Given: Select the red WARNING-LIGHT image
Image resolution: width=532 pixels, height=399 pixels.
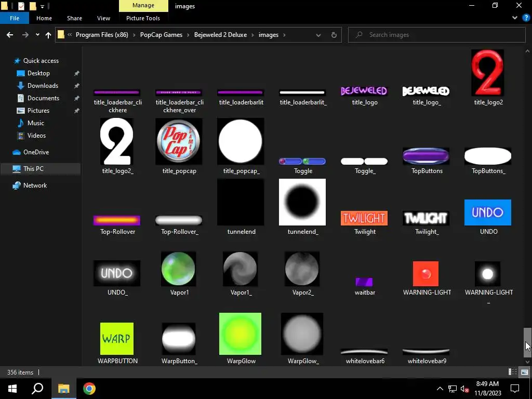Looking at the screenshot, I should coord(426,274).
